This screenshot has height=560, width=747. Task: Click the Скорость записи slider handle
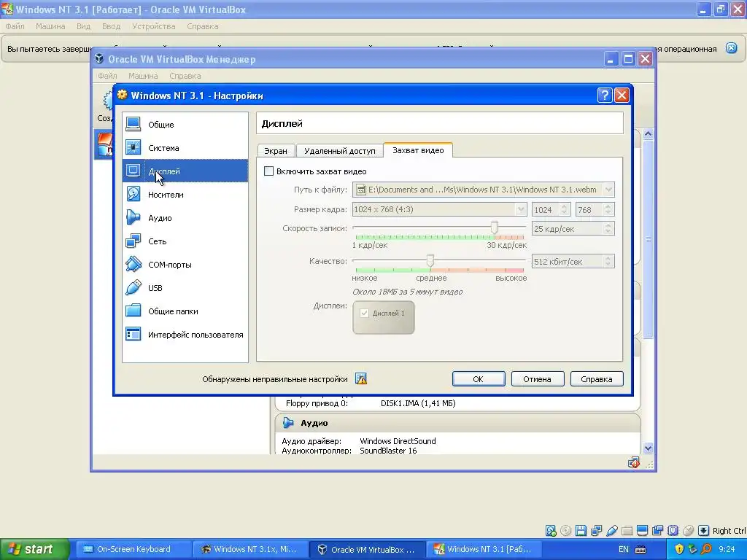point(495,227)
